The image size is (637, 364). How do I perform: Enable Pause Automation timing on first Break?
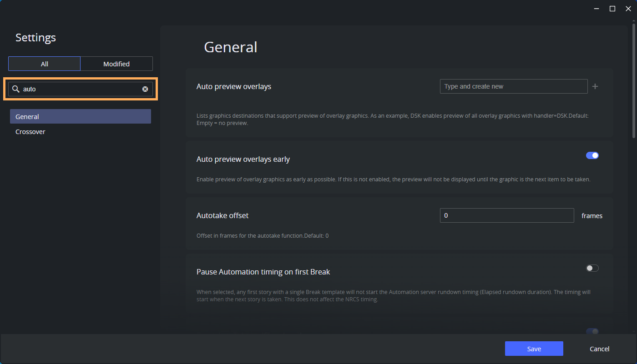pyautogui.click(x=592, y=268)
